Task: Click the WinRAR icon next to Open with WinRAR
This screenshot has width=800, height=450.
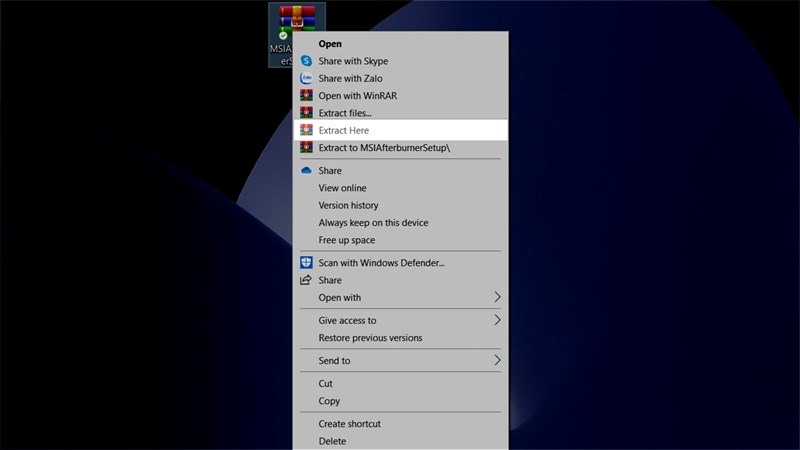Action: [x=306, y=95]
